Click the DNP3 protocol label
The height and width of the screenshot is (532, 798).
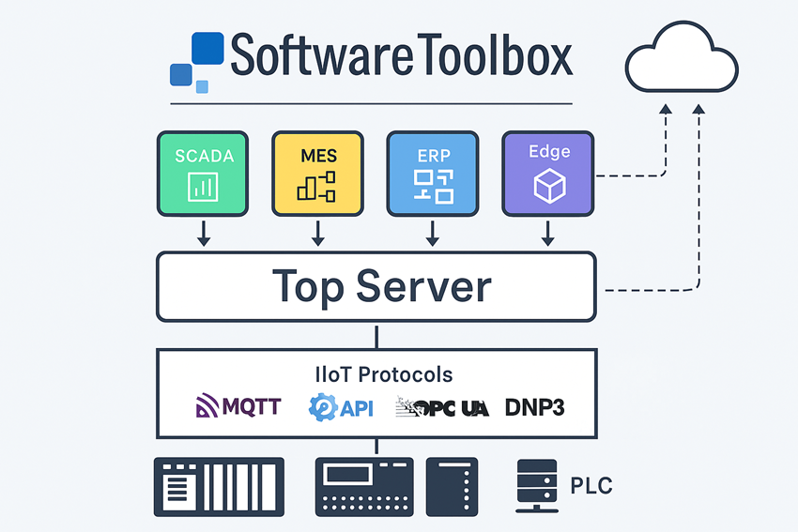[x=534, y=406]
